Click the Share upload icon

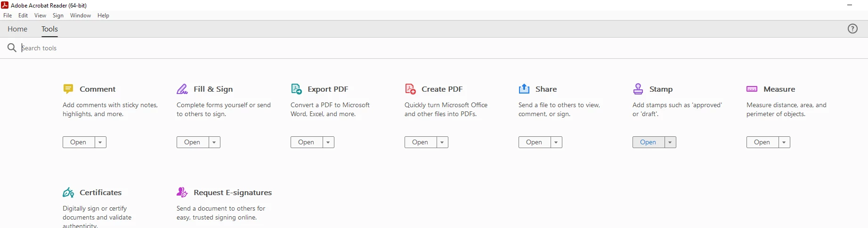524,89
